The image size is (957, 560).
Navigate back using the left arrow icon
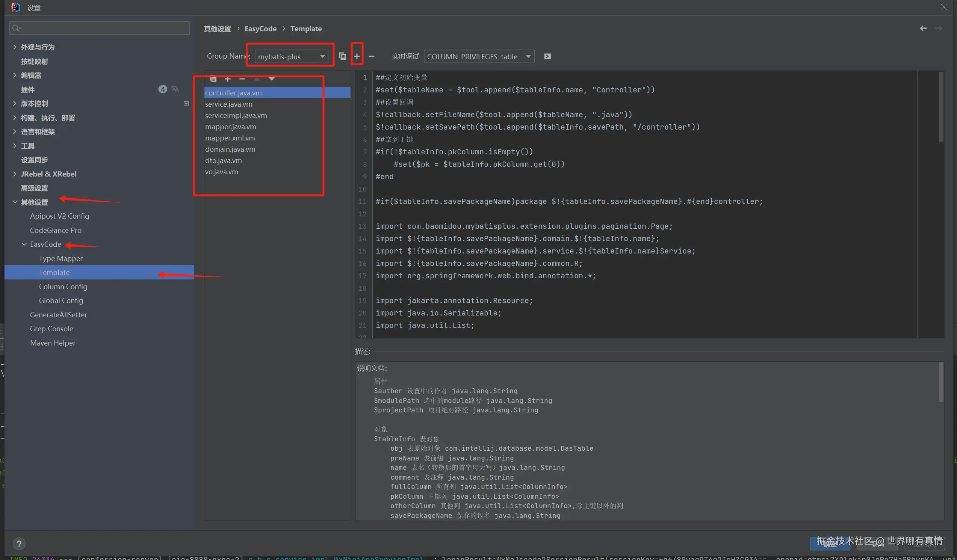click(x=923, y=29)
